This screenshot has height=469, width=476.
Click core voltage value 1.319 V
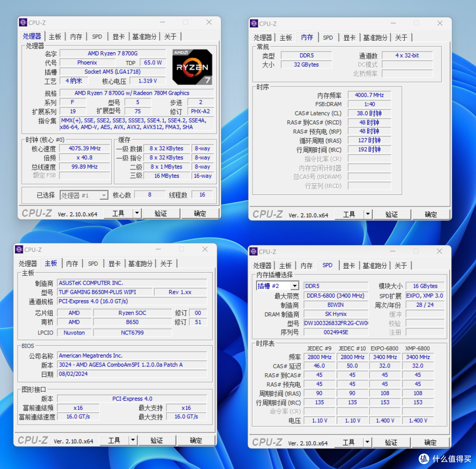coord(148,81)
